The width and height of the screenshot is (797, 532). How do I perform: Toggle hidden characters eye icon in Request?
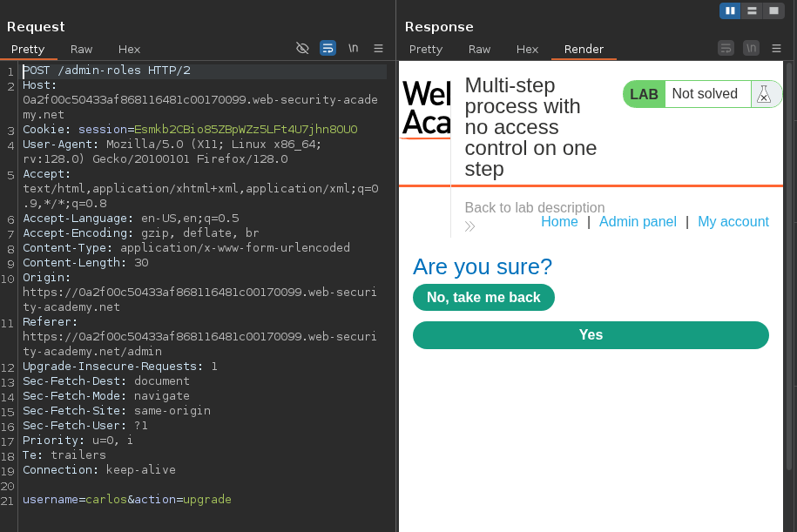(302, 49)
